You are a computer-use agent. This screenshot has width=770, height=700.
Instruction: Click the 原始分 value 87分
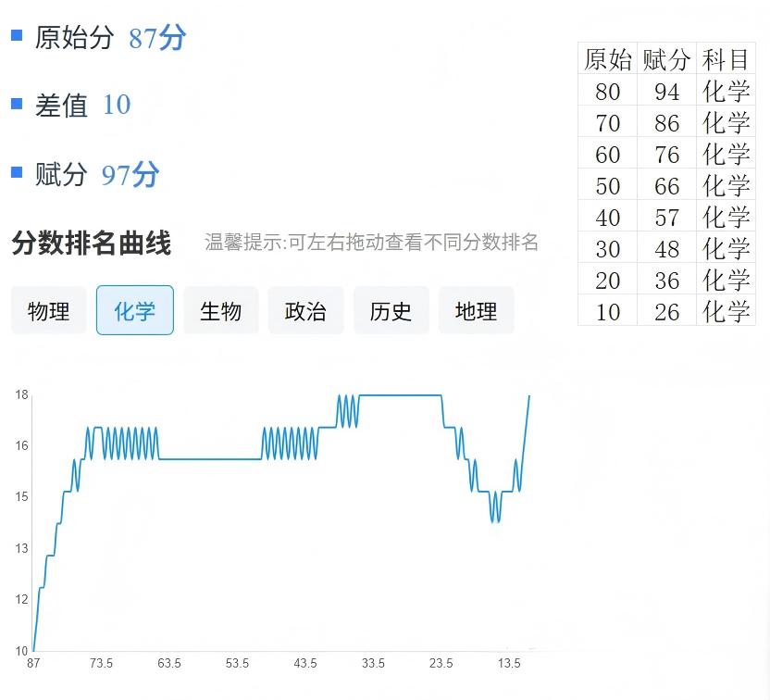(157, 38)
